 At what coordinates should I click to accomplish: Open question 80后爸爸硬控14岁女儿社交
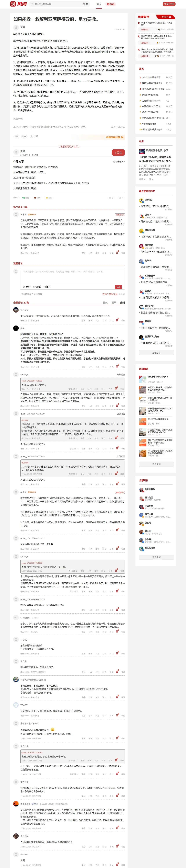(x=157, y=24)
